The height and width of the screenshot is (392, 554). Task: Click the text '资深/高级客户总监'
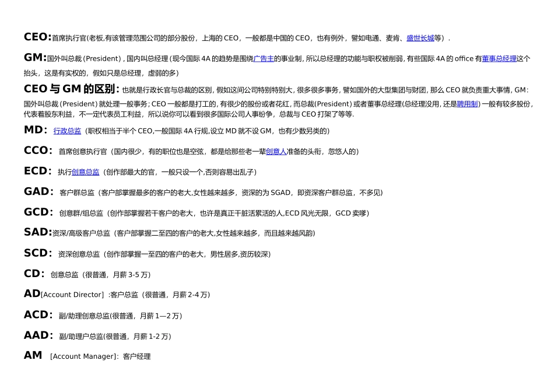[81, 233]
